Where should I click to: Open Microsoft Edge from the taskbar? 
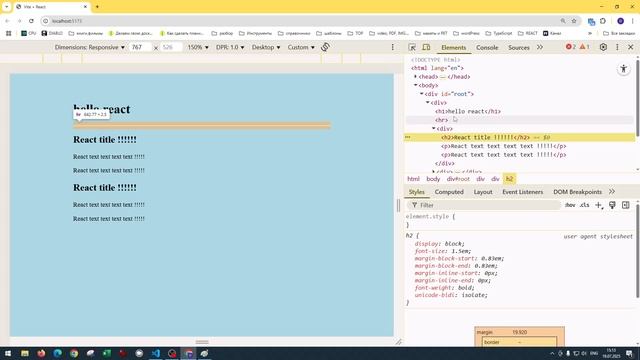pos(58,353)
